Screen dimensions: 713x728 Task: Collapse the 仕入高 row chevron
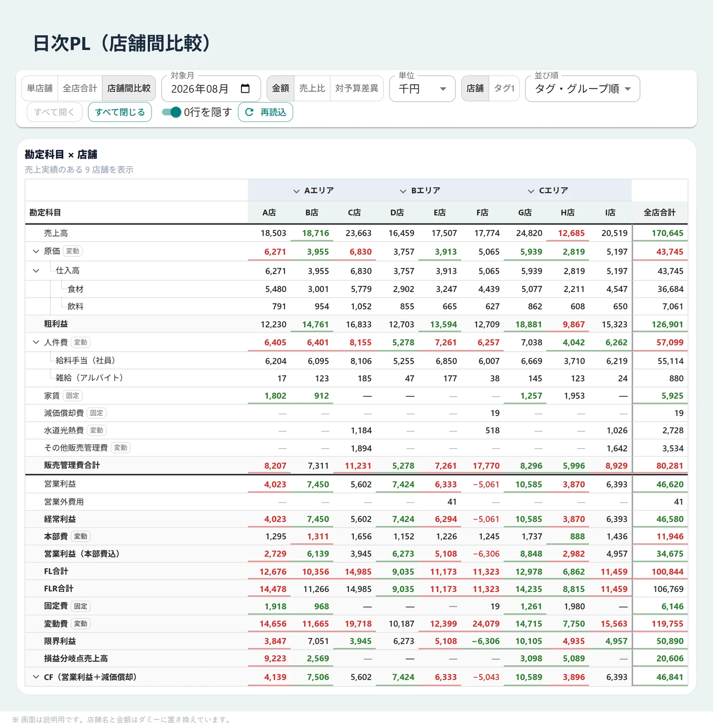(x=36, y=270)
